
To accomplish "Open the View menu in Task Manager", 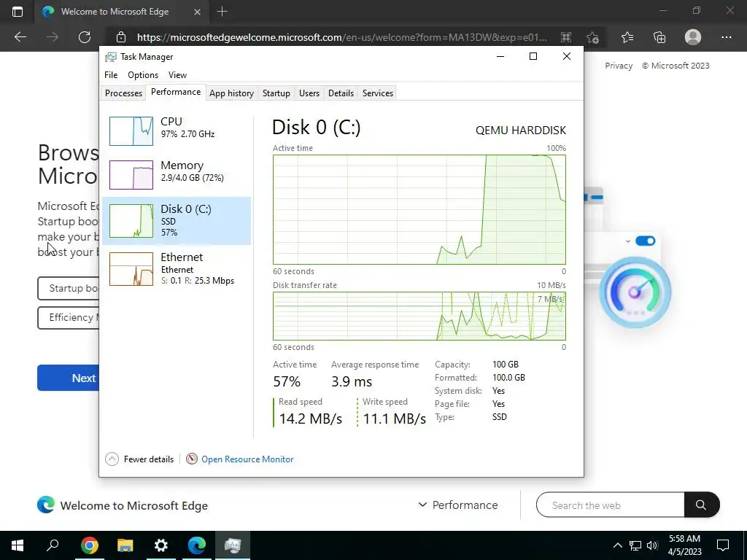I will coord(177,75).
